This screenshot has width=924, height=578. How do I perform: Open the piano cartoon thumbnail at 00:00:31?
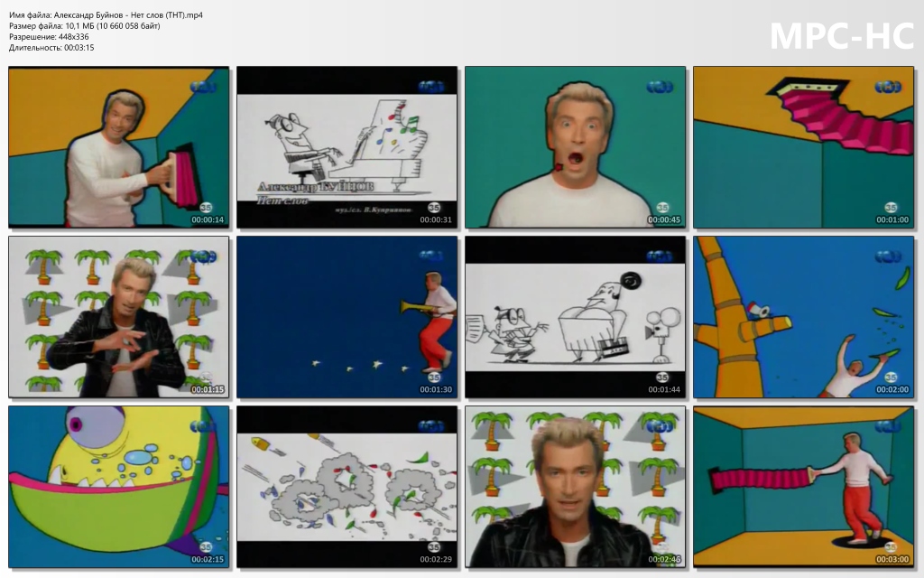click(347, 147)
